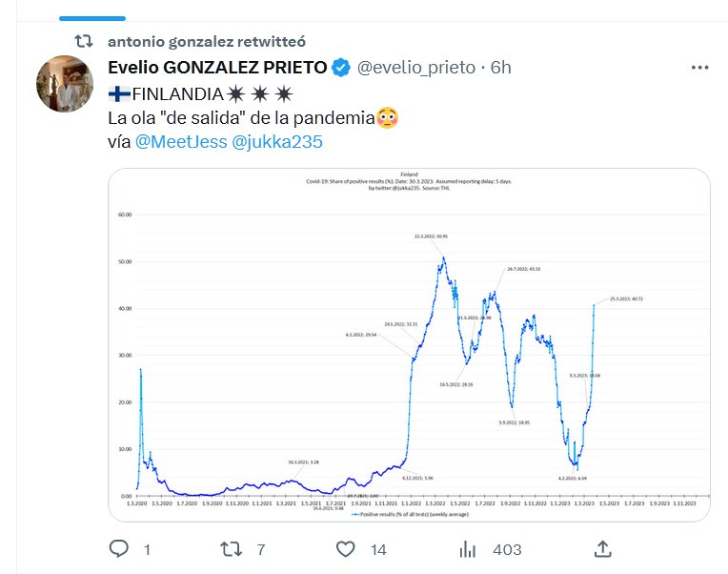
Task: Open antonio gonzalez retwitteó profile link
Action: 207,42
